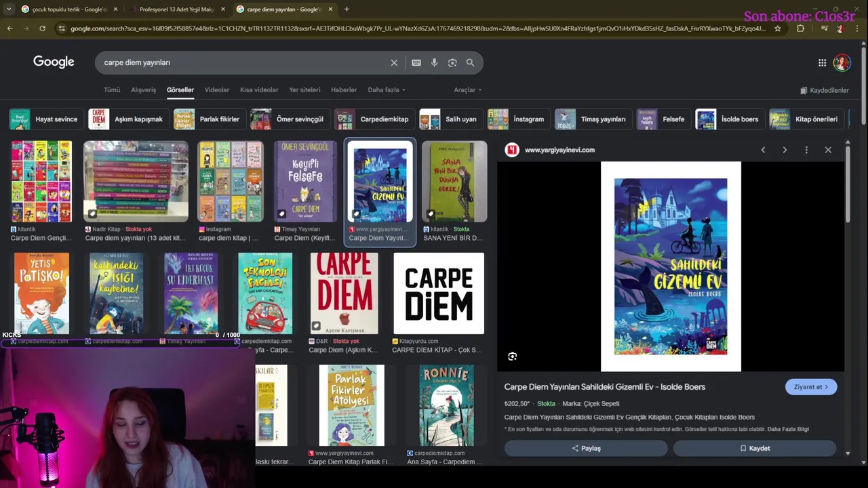This screenshot has height=488, width=868.
Task: Open Kaydedilenler saved items
Action: tap(824, 90)
